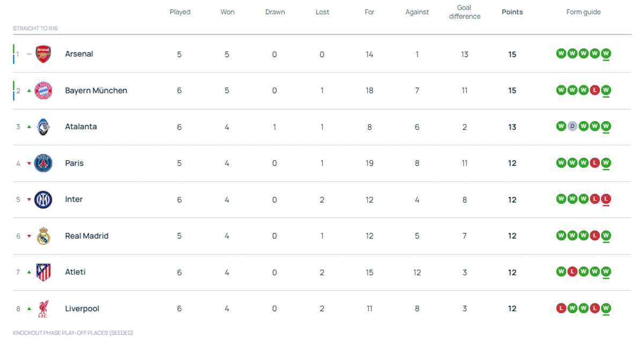Click the Liverpool club crest
This screenshot has height=338, width=644.
[x=43, y=308]
